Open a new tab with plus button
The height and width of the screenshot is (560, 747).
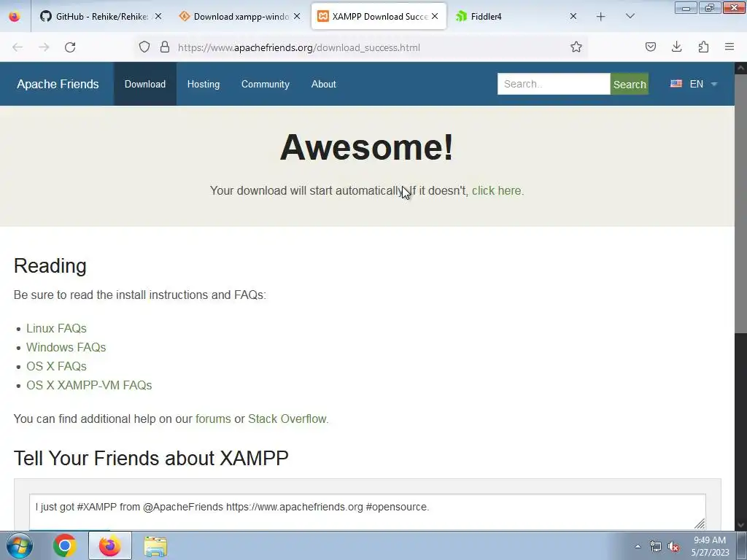(601, 17)
